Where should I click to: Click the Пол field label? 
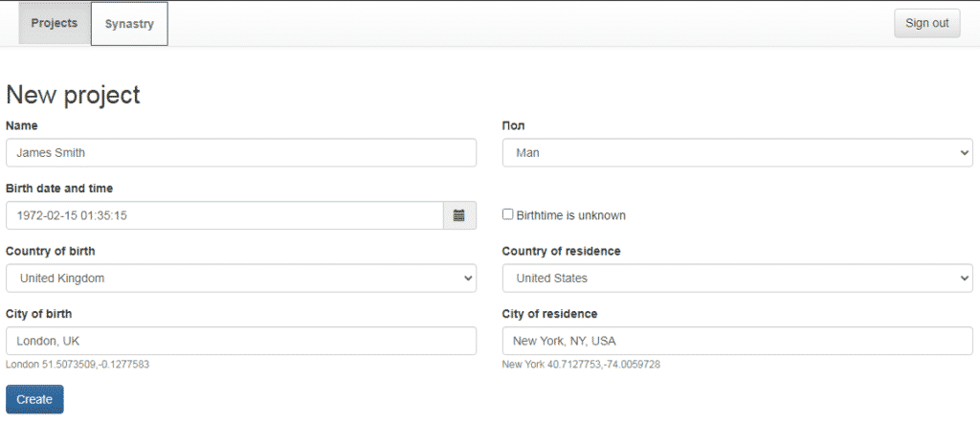(x=514, y=125)
